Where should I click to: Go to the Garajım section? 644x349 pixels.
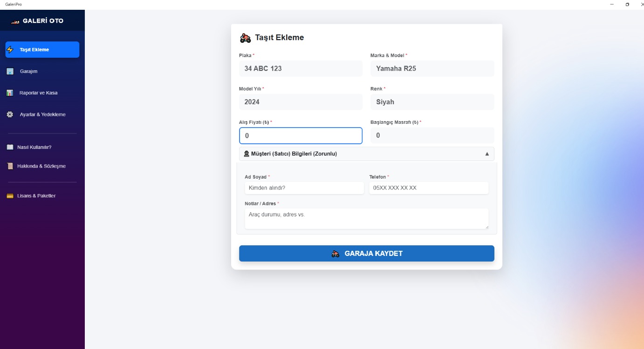coord(42,71)
